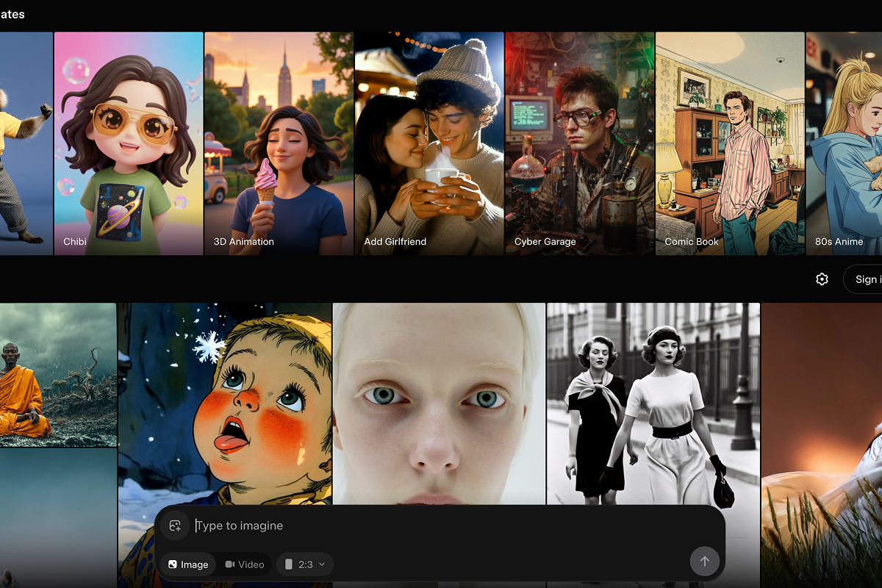
Task: Choose the Cyber Garage template
Action: 579,143
